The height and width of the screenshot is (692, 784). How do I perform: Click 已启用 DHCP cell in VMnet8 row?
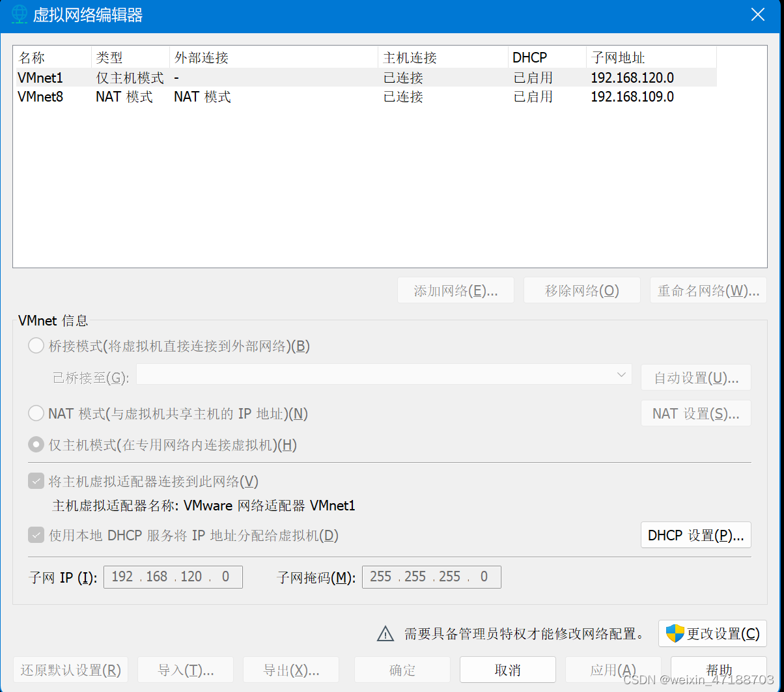pos(533,97)
